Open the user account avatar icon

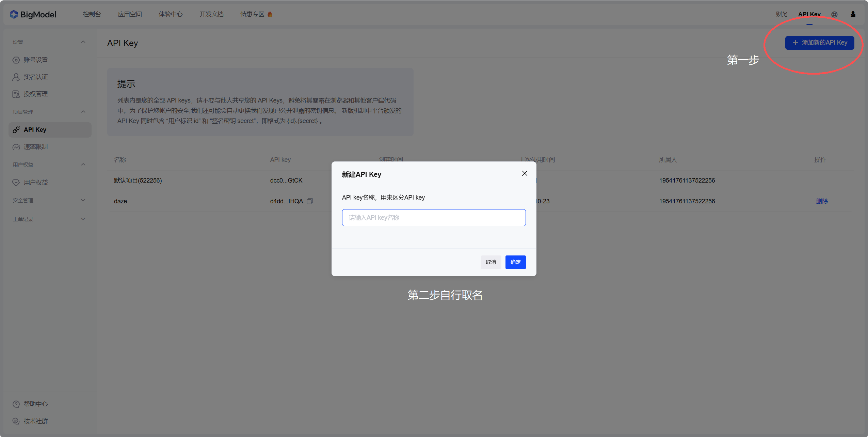[x=853, y=14]
